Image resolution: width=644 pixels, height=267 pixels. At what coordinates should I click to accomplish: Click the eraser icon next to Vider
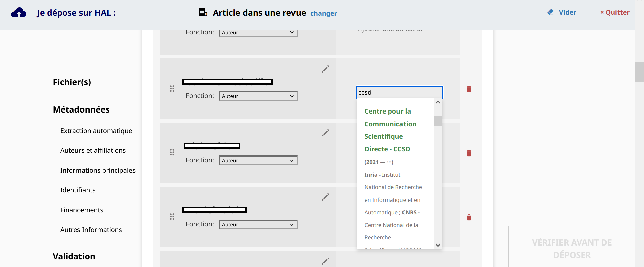click(550, 12)
